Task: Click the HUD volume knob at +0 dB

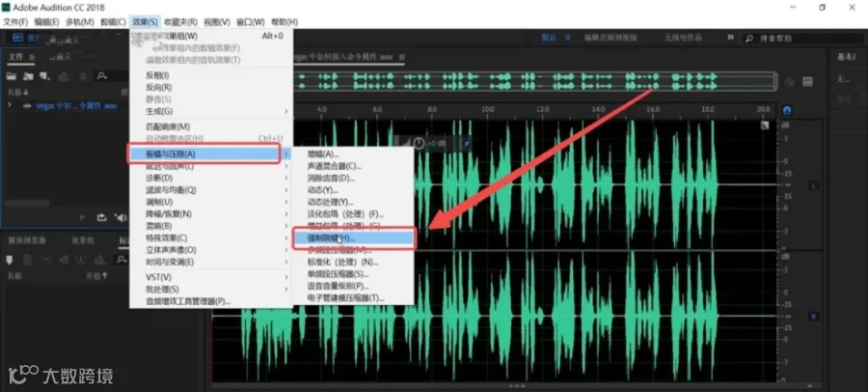Action: (420, 144)
